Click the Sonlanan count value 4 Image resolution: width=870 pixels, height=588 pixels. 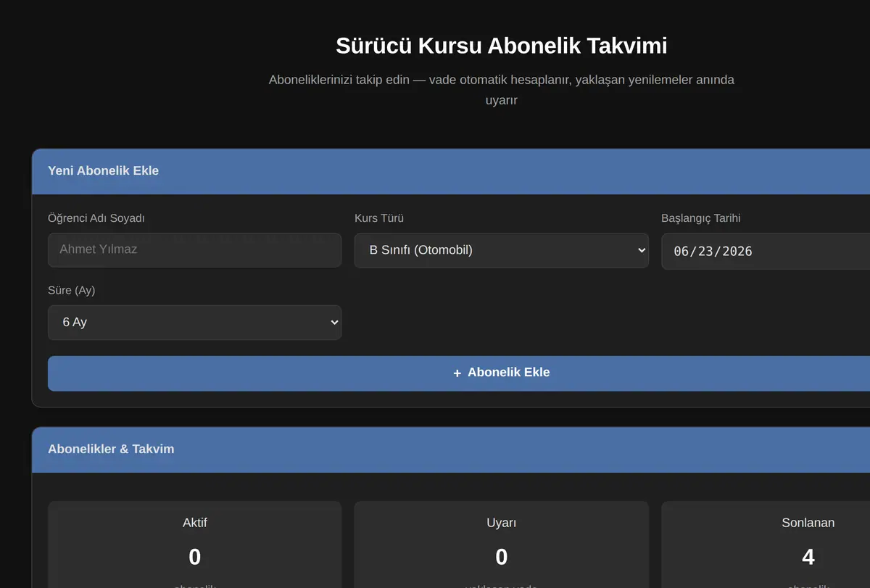click(808, 557)
